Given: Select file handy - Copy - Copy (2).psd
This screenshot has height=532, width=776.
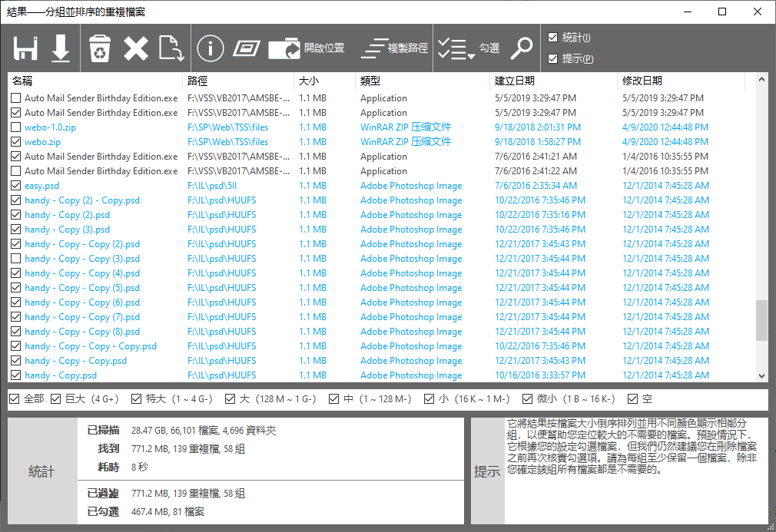Looking at the screenshot, I should coord(82,244).
